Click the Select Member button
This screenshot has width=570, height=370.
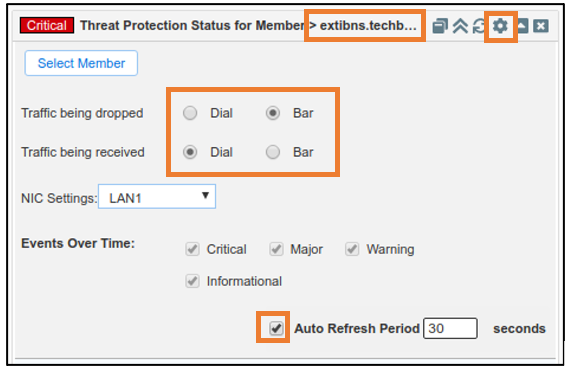(x=81, y=63)
